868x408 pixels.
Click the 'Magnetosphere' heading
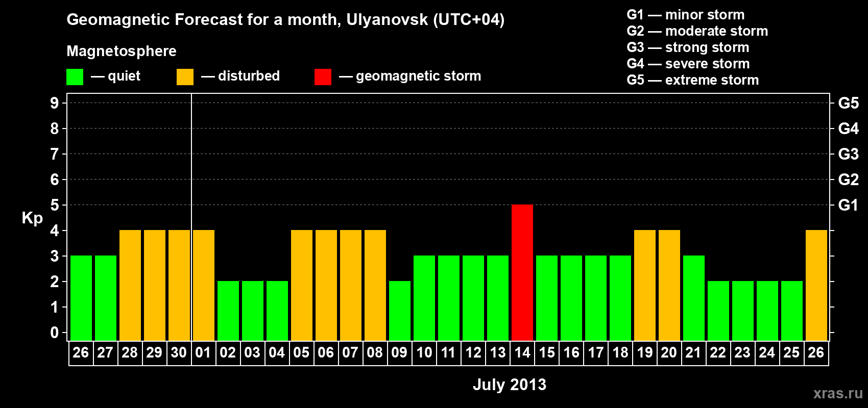[122, 51]
